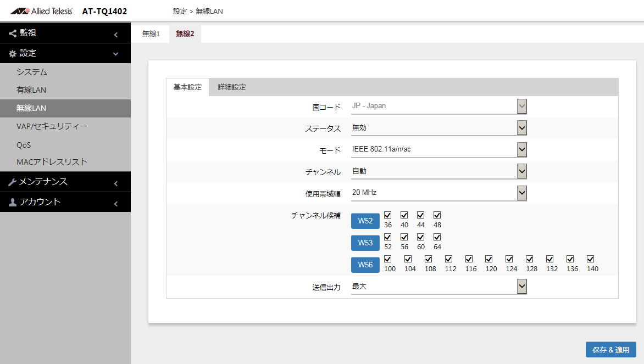Uncheck channel 36 checkbox
This screenshot has height=364, width=644.
coord(388,215)
